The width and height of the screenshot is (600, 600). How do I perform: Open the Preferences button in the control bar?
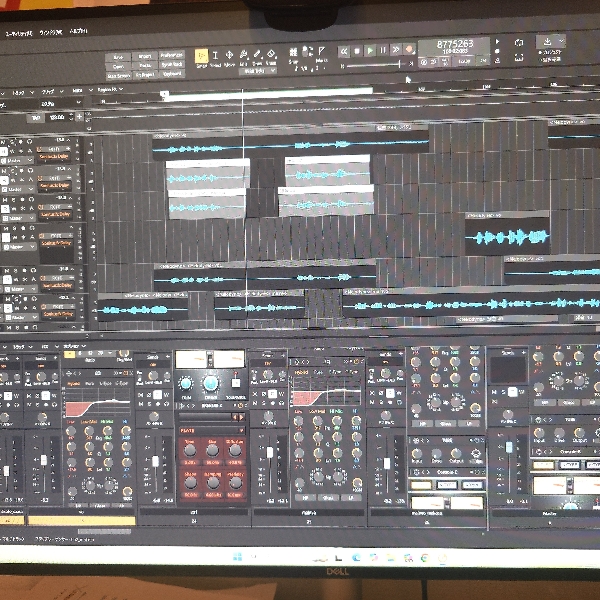(171, 55)
